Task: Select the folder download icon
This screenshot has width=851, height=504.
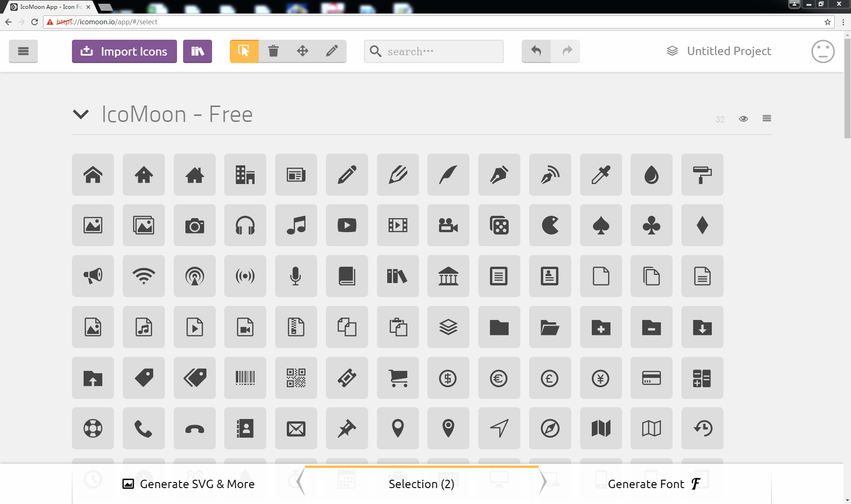Action: [x=702, y=327]
